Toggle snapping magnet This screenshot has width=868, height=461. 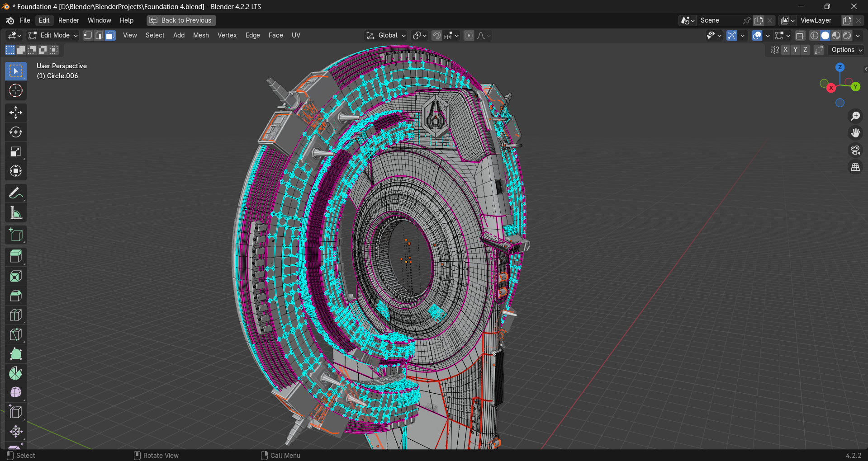(x=436, y=35)
